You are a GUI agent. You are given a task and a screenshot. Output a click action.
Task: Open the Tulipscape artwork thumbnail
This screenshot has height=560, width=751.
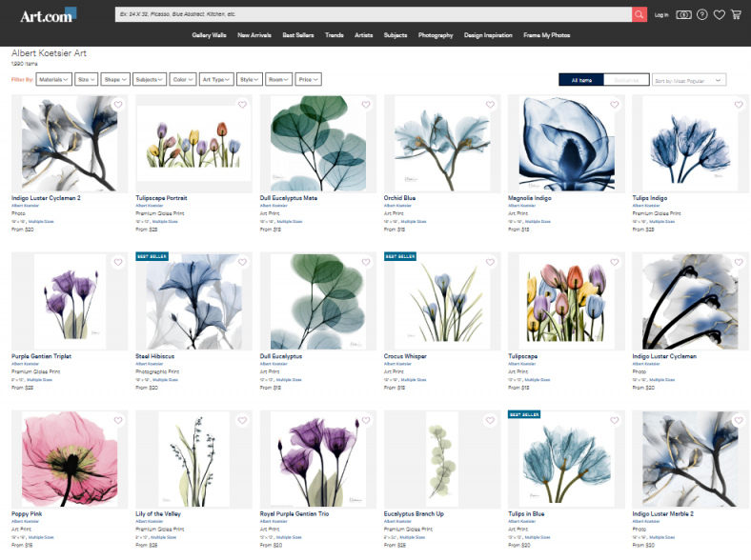pyautogui.click(x=566, y=302)
